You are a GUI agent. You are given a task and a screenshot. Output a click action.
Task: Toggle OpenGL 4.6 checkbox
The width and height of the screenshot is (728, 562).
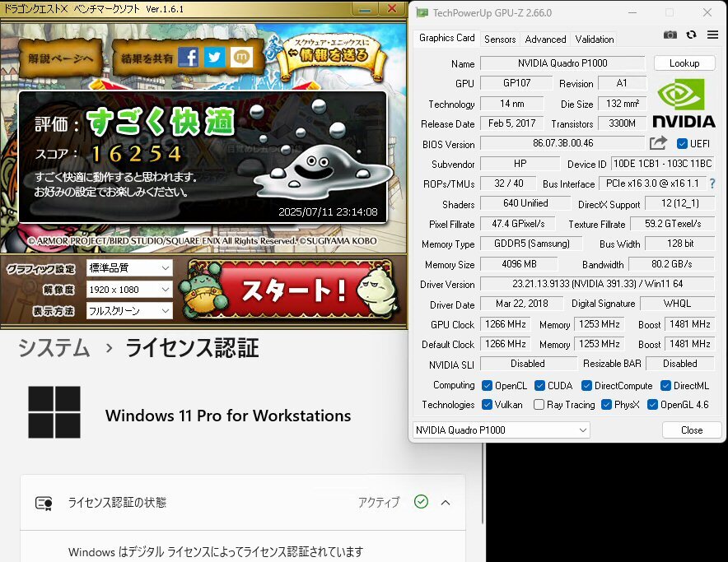click(652, 405)
